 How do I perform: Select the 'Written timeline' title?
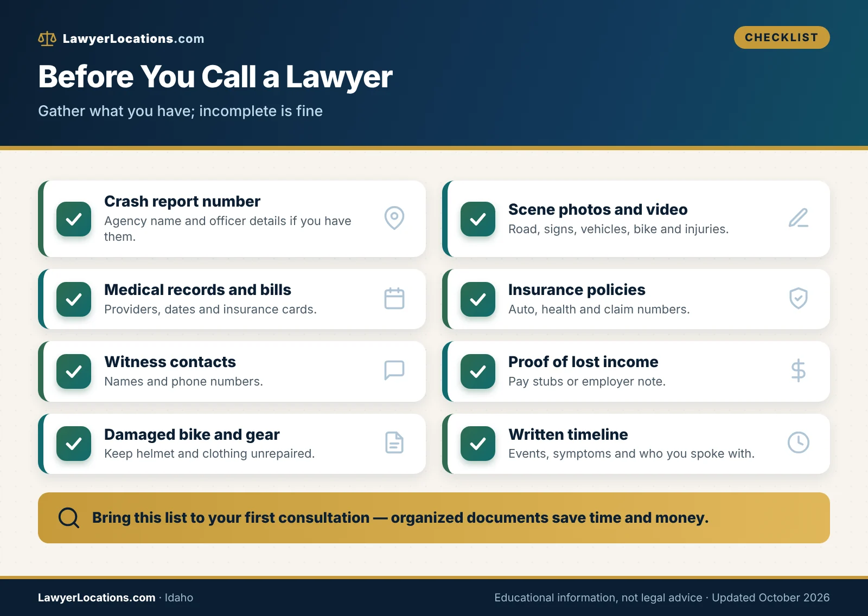pyautogui.click(x=568, y=434)
